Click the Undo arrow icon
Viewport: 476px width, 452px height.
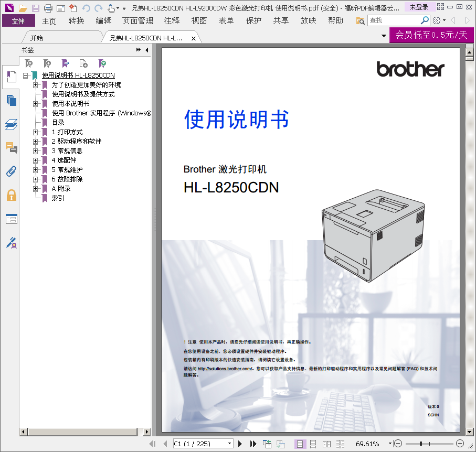[86, 8]
